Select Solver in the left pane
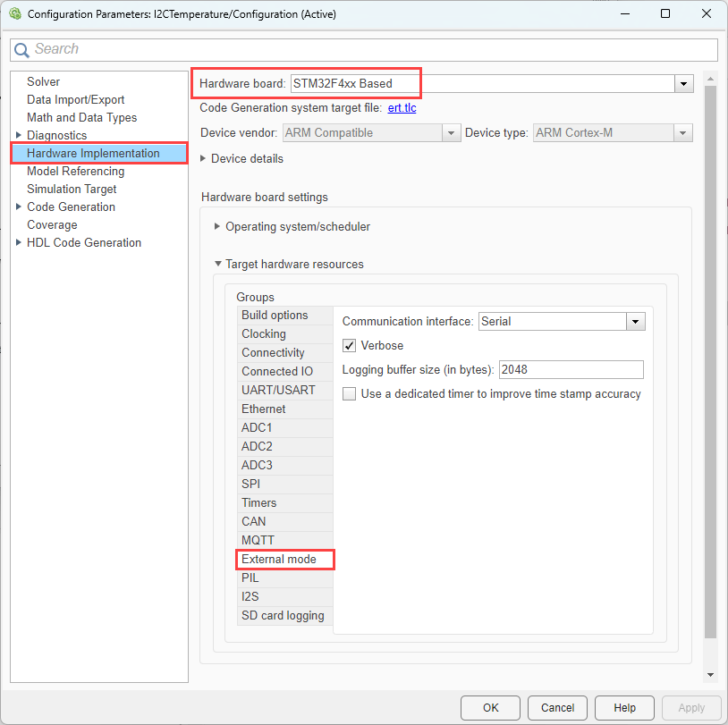Viewport: 728px width, 725px height. (x=43, y=81)
